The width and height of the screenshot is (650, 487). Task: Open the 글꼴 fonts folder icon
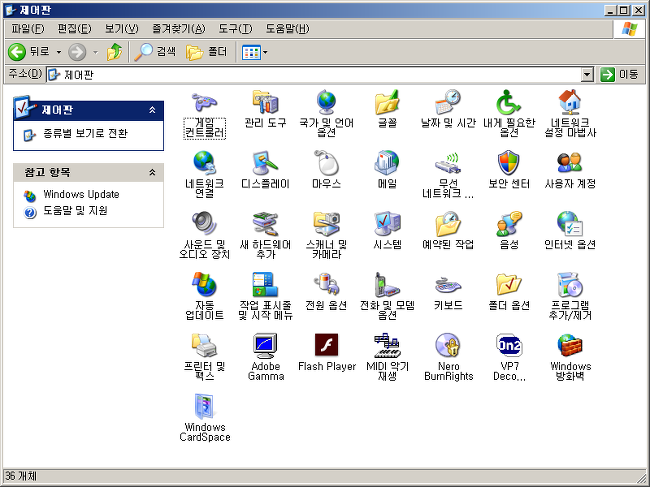(x=387, y=103)
